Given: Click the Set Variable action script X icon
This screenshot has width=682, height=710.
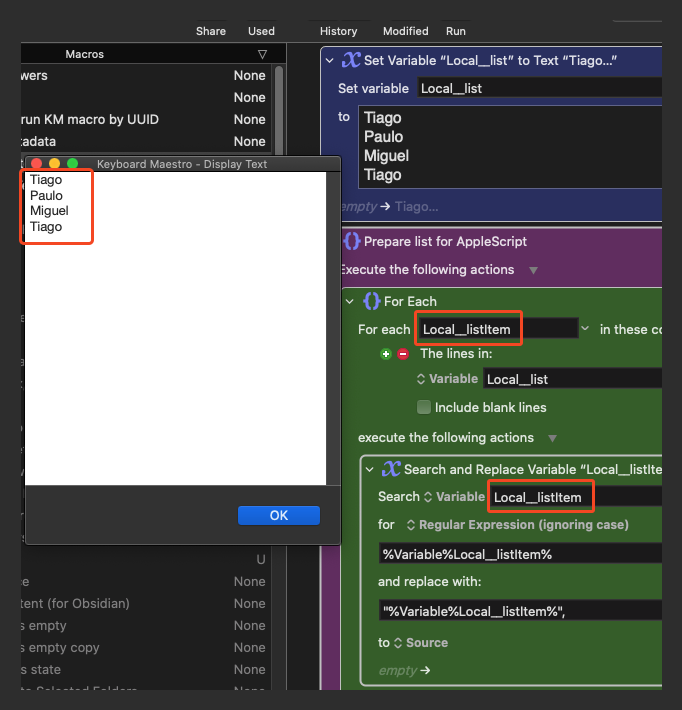Looking at the screenshot, I should click(351, 60).
